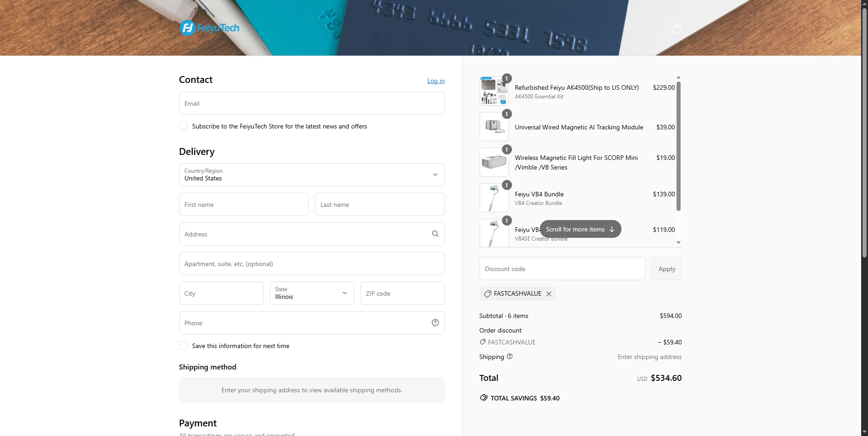Focus the Apartment, suite field
Viewport: 868px width, 436px height.
coord(312,264)
